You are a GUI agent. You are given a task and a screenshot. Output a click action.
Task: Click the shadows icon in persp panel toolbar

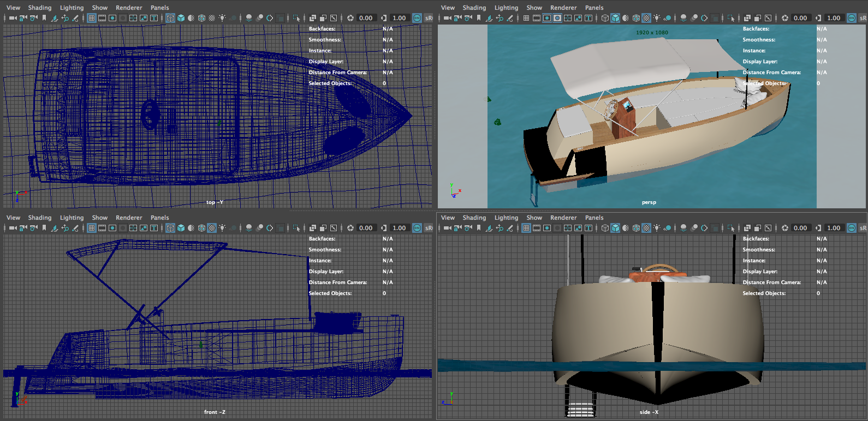coord(667,18)
